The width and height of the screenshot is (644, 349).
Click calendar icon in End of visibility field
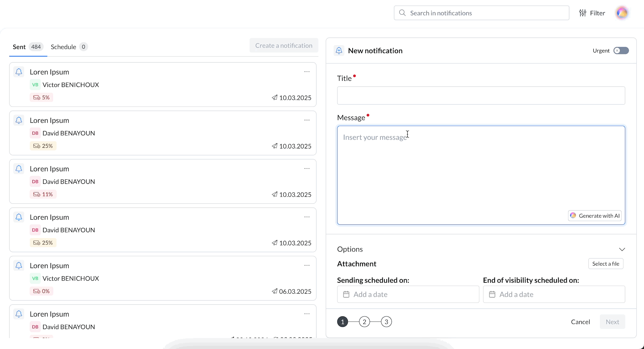(x=492, y=294)
